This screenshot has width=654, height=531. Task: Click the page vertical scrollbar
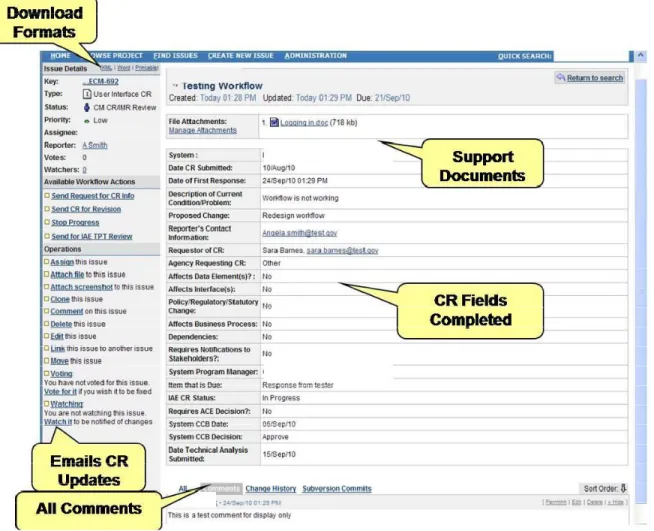click(x=640, y=292)
